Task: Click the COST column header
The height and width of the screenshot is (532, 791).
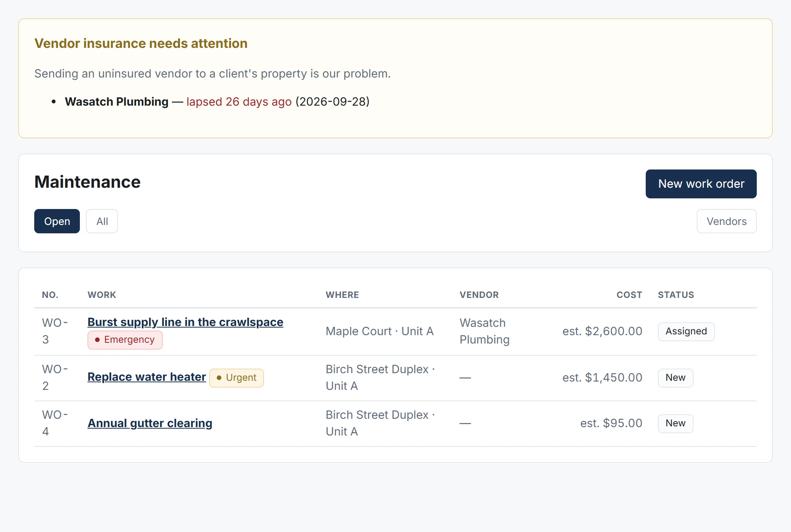Action: (x=629, y=295)
